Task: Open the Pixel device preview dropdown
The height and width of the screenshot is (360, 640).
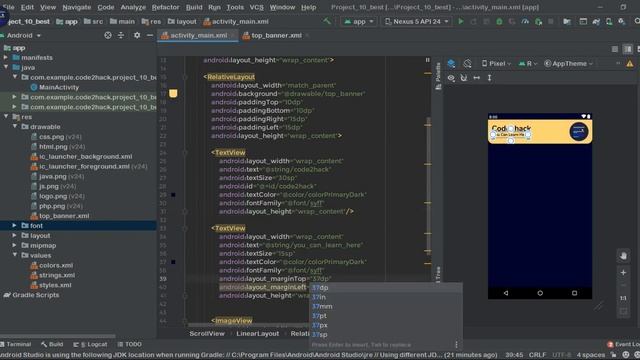Action: pos(496,64)
